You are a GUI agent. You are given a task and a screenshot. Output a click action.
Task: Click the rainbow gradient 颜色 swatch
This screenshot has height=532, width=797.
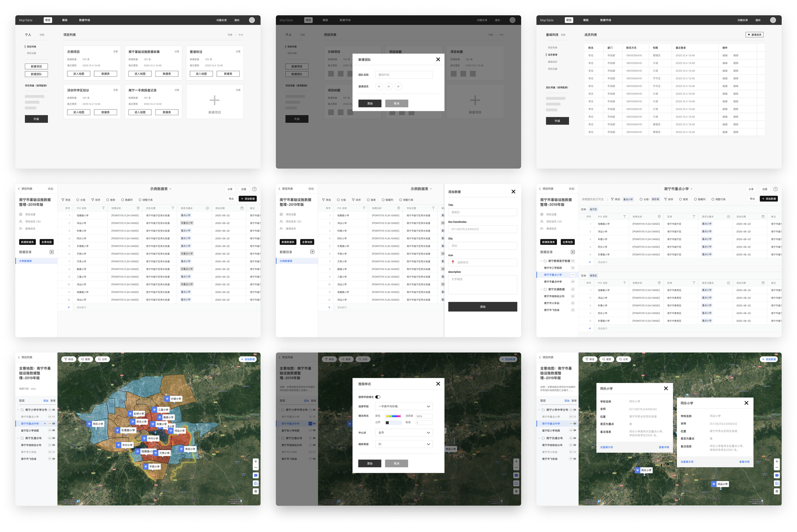(393, 416)
